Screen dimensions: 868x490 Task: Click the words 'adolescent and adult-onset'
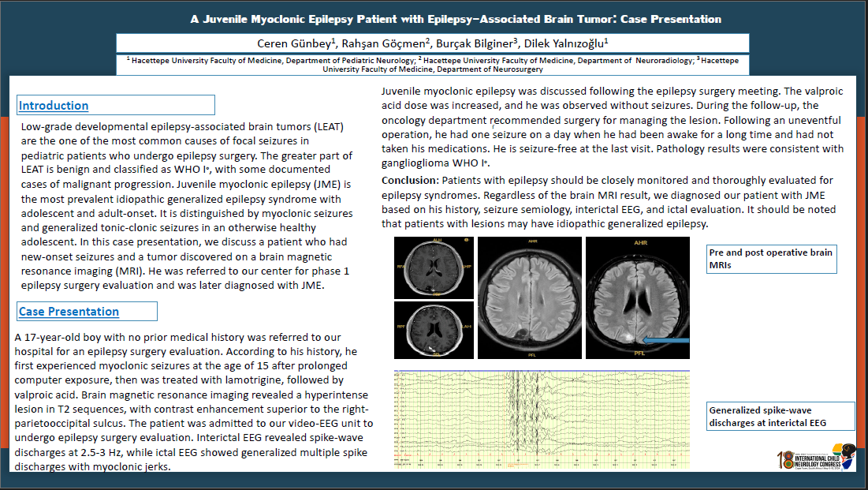click(88, 213)
